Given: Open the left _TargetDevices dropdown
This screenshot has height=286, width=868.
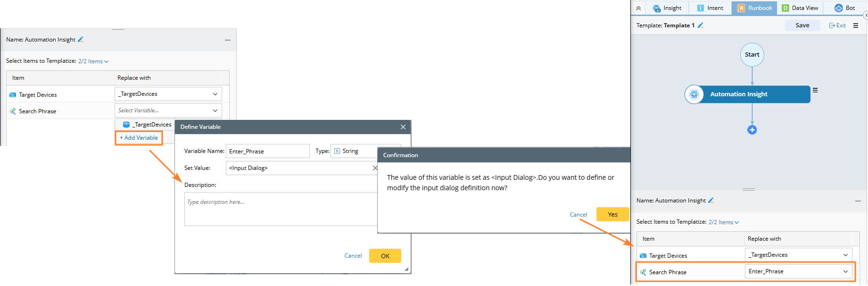Looking at the screenshot, I should 215,94.
